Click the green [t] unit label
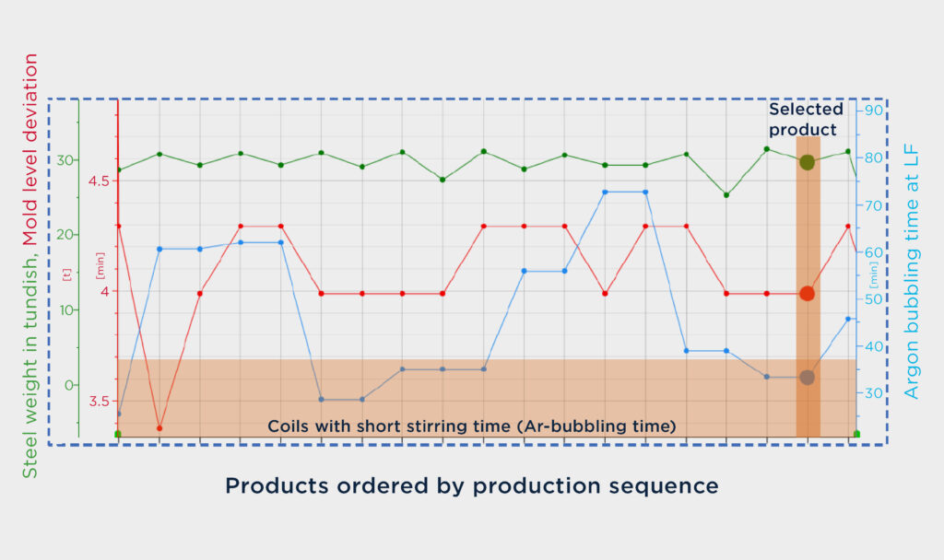The height and width of the screenshot is (560, 944). point(66,274)
